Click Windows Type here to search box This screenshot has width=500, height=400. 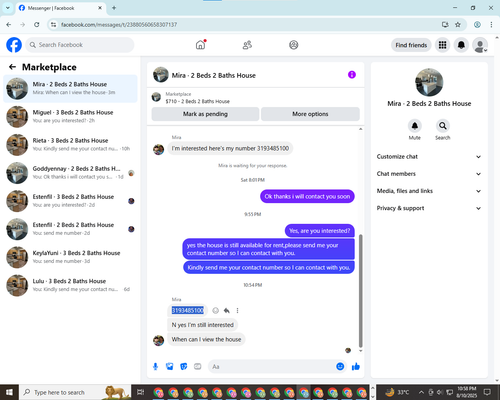pyautogui.click(x=75, y=392)
